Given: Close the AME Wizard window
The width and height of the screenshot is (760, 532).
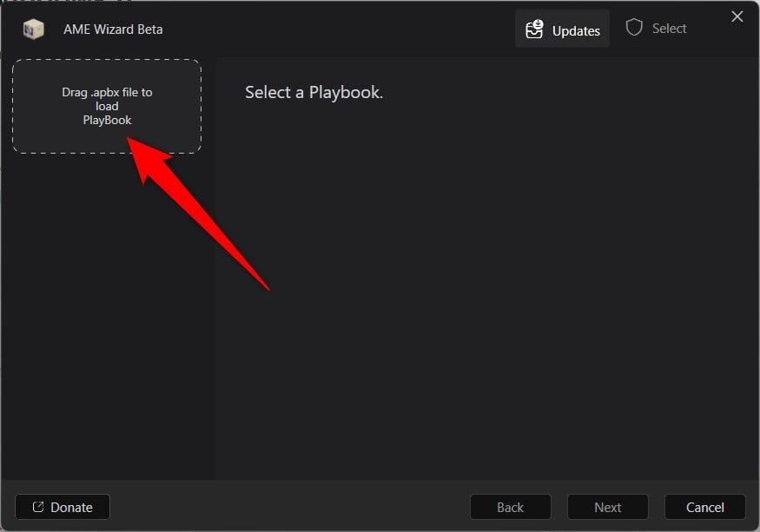Looking at the screenshot, I should (x=737, y=16).
